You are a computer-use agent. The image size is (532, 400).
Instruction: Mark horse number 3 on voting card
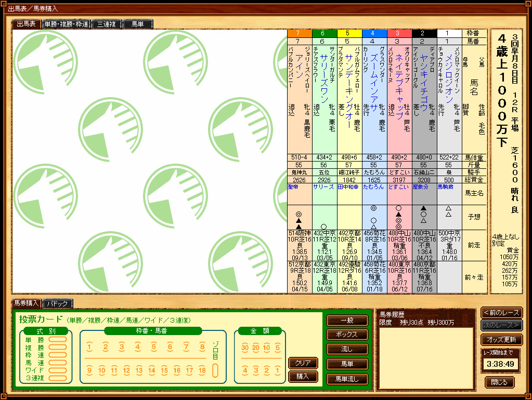pos(122,347)
